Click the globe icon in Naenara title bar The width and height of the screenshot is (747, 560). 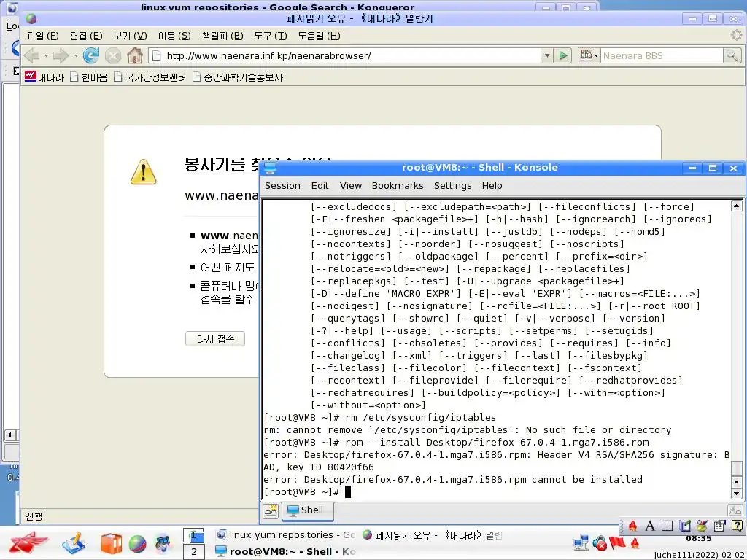(x=31, y=18)
